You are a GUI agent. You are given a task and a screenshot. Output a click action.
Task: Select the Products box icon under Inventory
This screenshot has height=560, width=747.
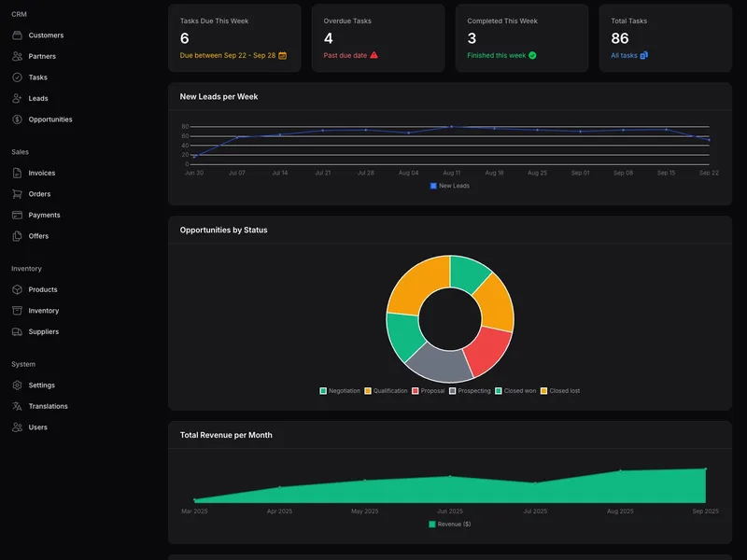tap(16, 289)
